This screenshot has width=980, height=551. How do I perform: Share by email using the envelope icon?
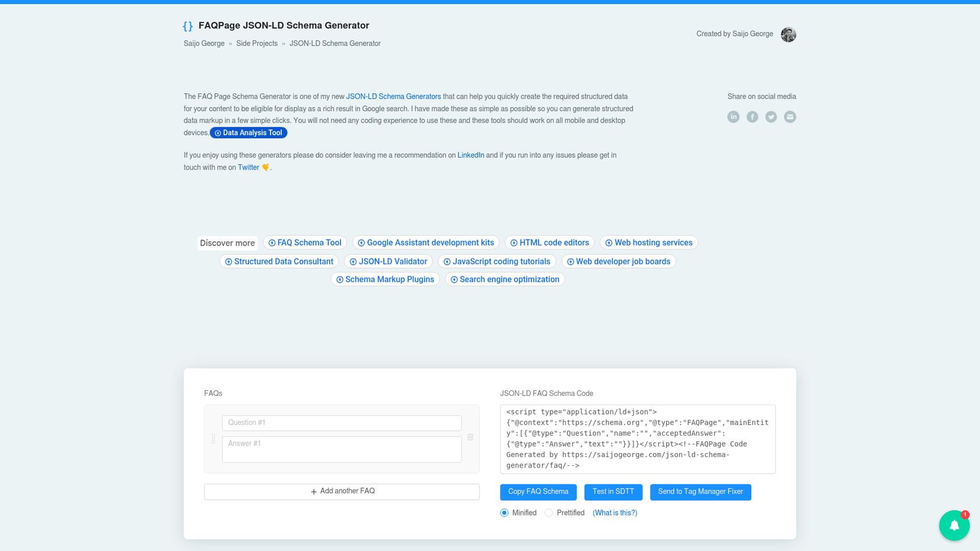[x=790, y=117]
